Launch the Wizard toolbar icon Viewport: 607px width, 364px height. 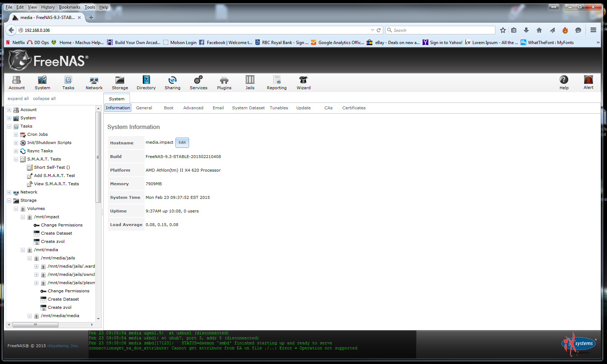(x=303, y=83)
